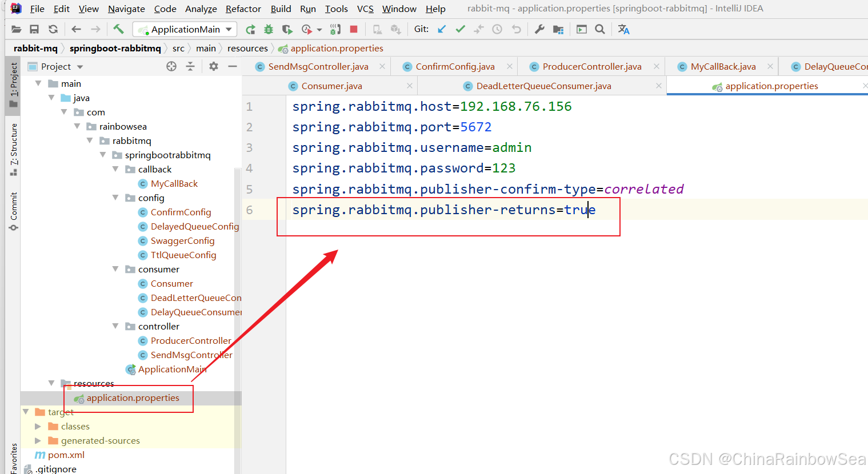
Task: Collapse the config package
Action: (115, 198)
